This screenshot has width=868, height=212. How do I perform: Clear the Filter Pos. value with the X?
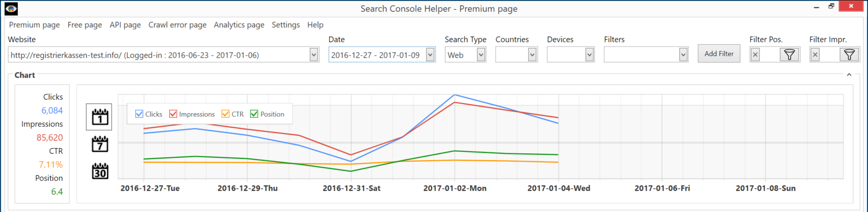pyautogui.click(x=755, y=55)
